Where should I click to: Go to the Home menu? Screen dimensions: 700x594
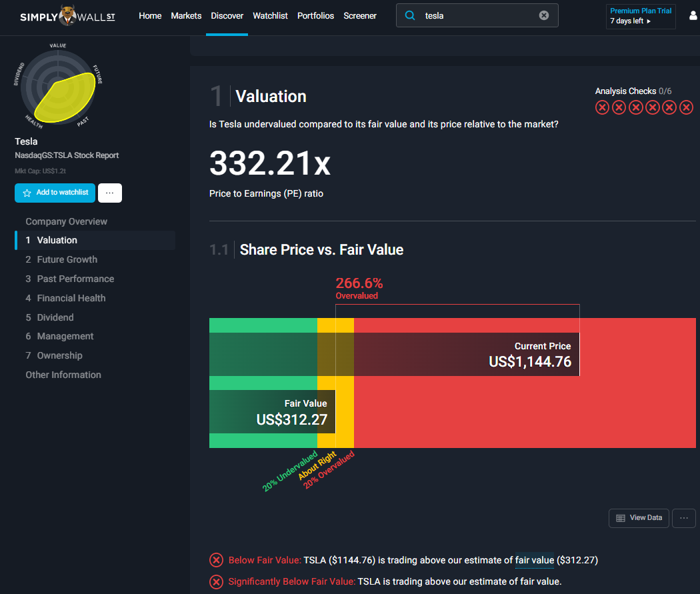tap(150, 16)
